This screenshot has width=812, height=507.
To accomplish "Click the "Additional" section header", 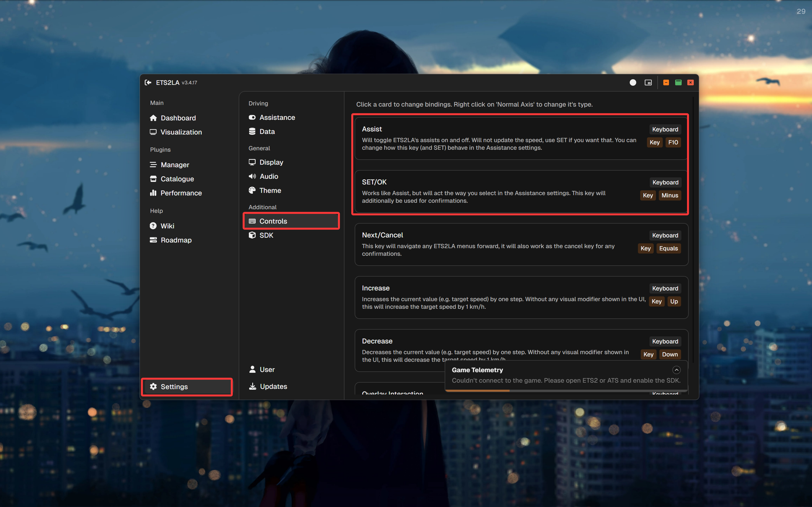I will click(x=263, y=207).
